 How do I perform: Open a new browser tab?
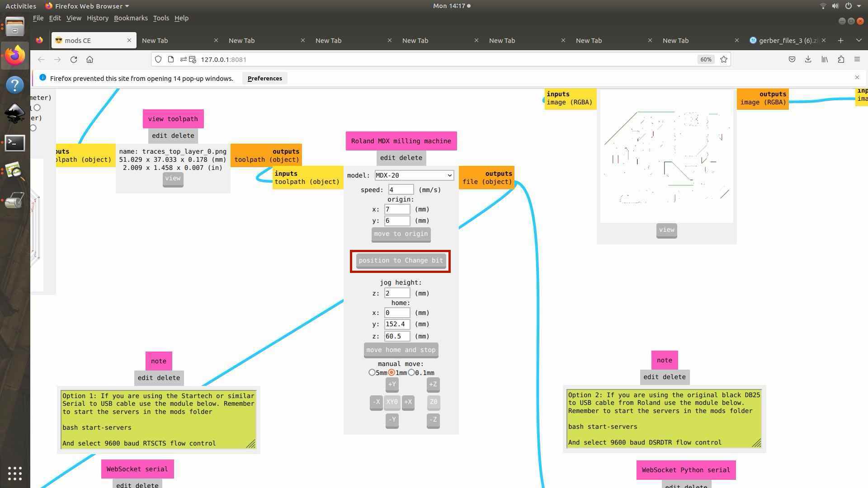pos(840,41)
